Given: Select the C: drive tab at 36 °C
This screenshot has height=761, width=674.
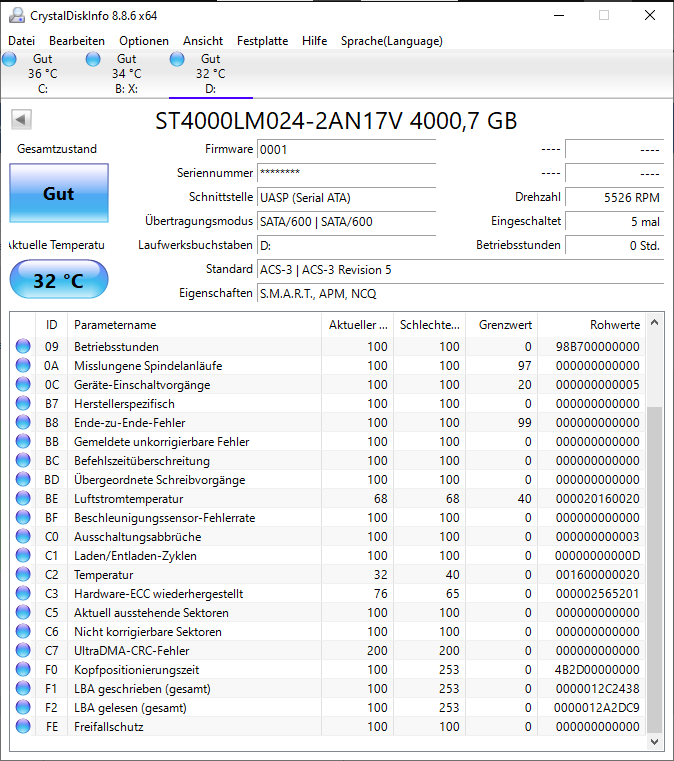Looking at the screenshot, I should pyautogui.click(x=43, y=74).
